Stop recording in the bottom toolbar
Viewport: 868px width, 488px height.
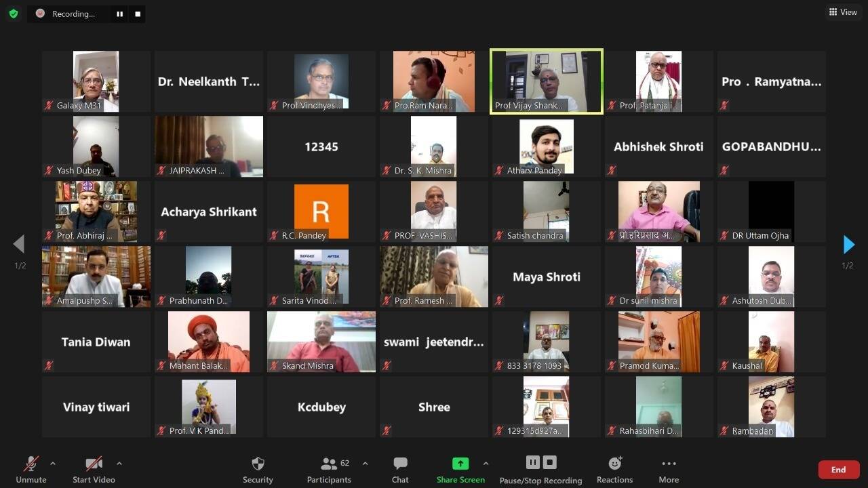click(550, 462)
